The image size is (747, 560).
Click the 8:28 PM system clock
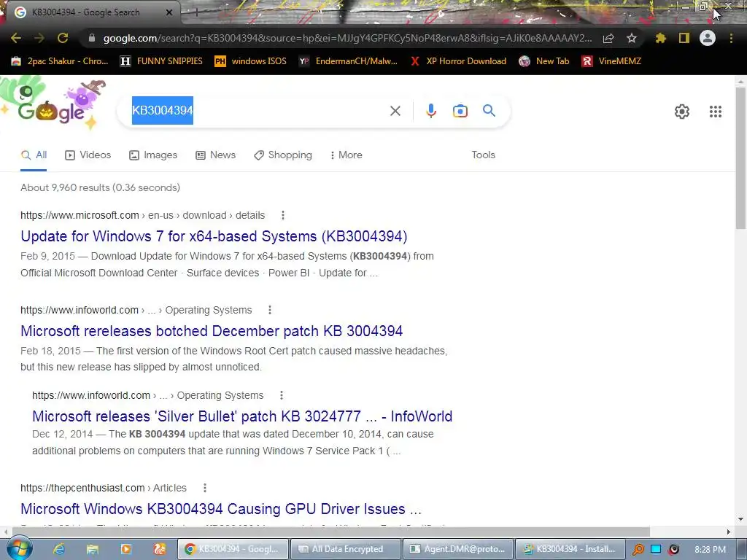(x=710, y=550)
